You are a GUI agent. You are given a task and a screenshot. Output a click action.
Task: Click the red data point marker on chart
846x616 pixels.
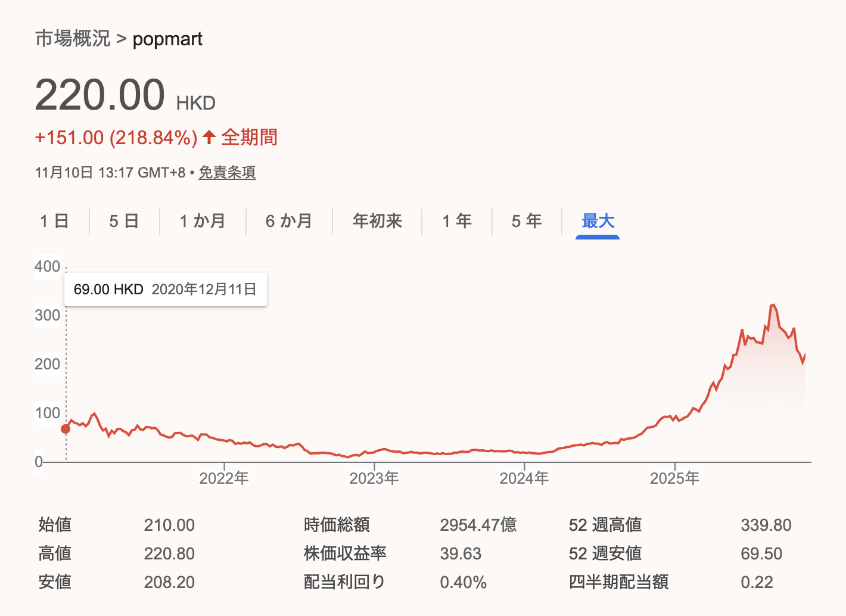[x=66, y=429]
